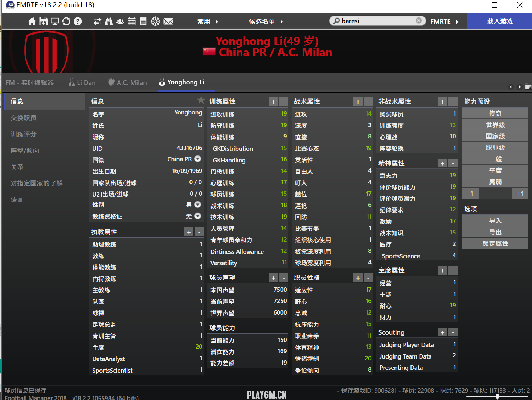
Task: Click the swap/transfer arrows icon
Action: 97,21
